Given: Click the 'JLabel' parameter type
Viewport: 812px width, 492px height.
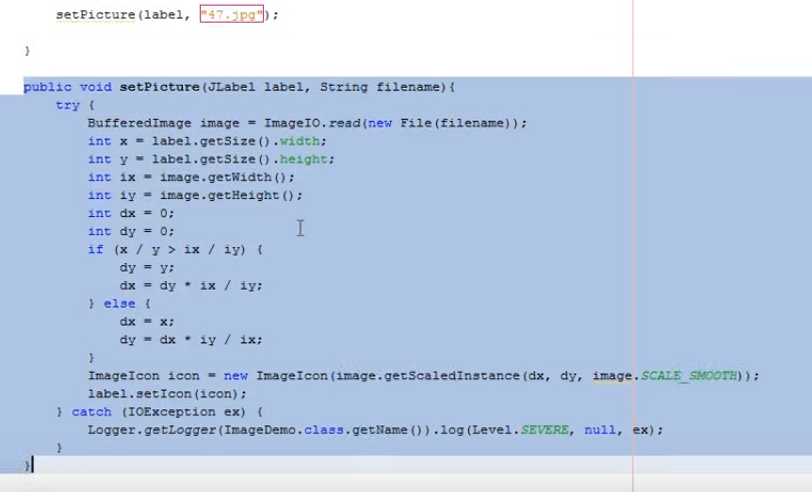Looking at the screenshot, I should pyautogui.click(x=231, y=86).
